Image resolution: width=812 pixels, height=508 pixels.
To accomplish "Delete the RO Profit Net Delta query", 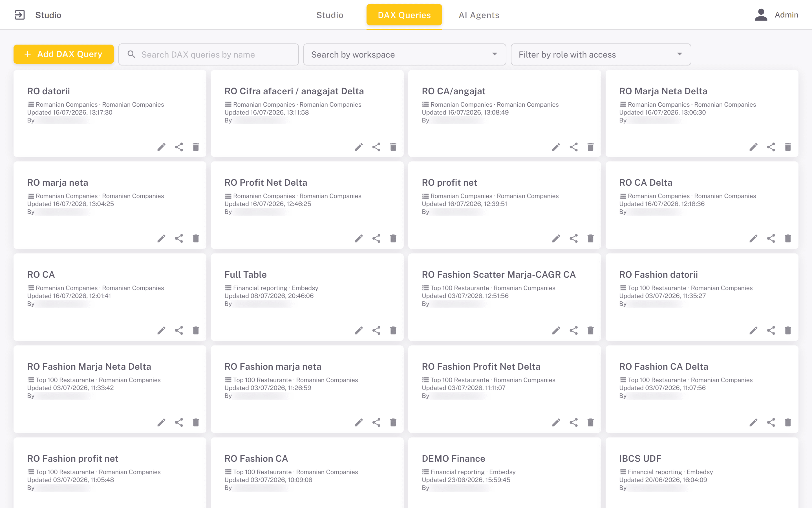I will click(393, 238).
